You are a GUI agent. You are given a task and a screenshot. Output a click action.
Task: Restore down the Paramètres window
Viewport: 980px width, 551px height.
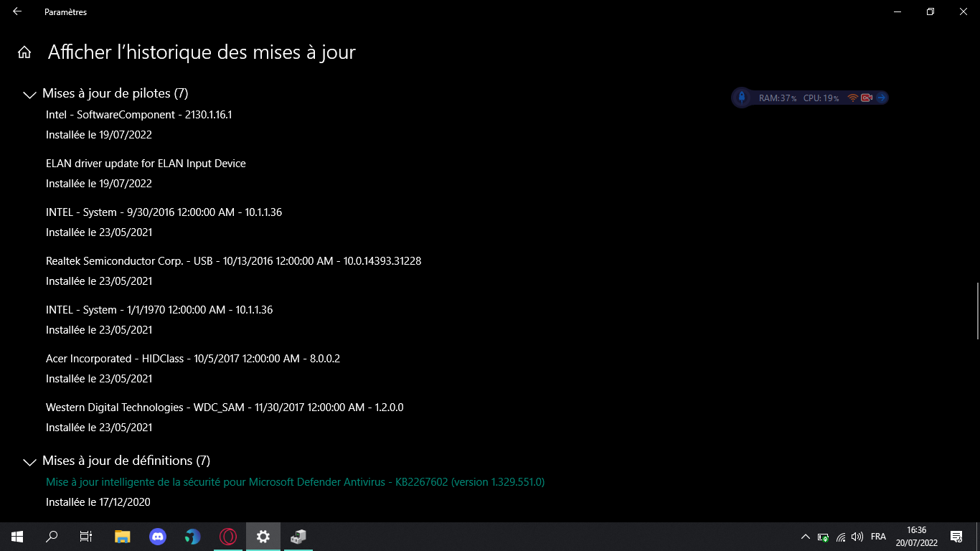tap(930, 11)
